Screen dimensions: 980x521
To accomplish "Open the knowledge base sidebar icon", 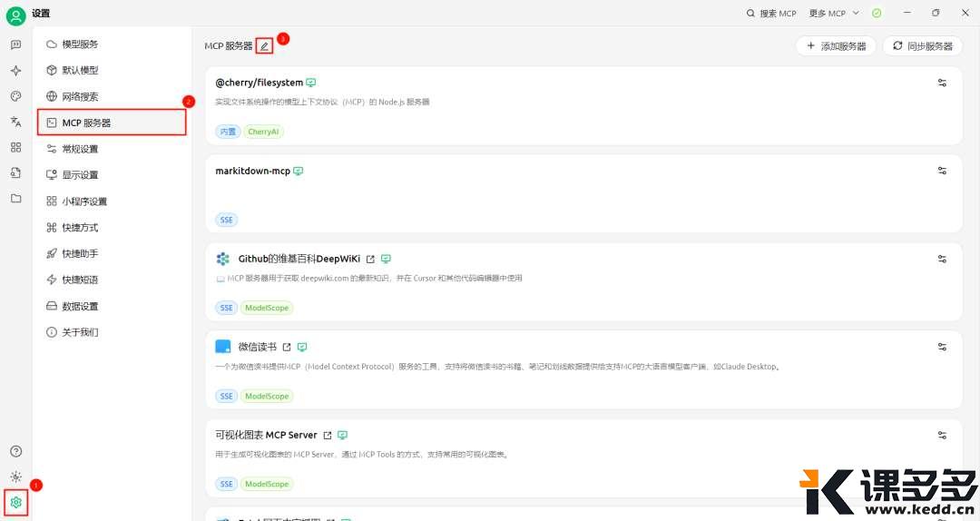I will point(16,172).
